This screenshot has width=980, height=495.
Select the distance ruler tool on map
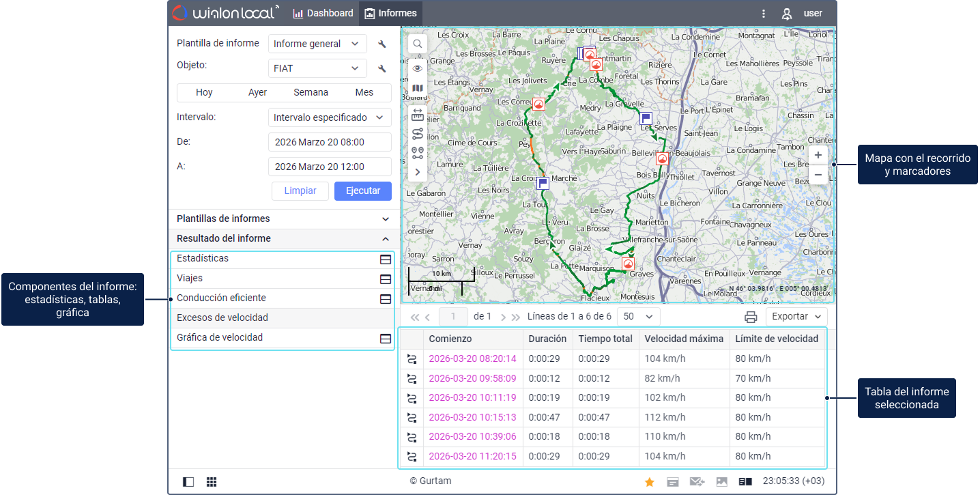click(418, 115)
